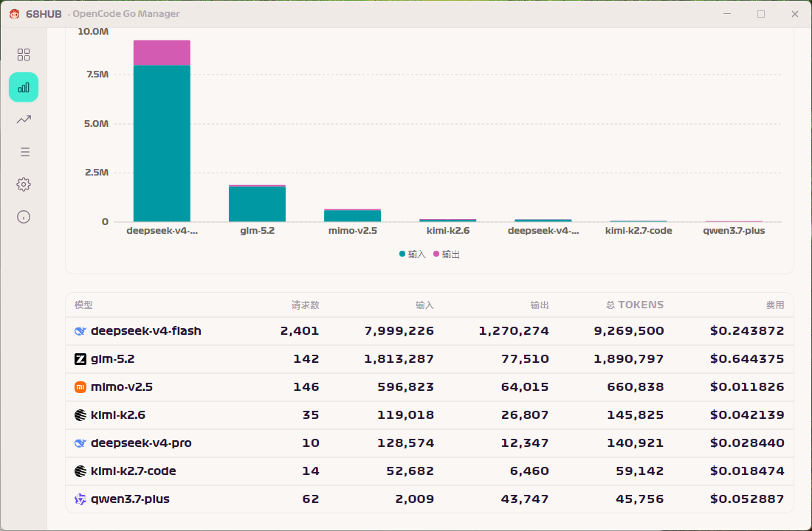Click the mimo-v2.5 x-axis label

pyautogui.click(x=353, y=231)
